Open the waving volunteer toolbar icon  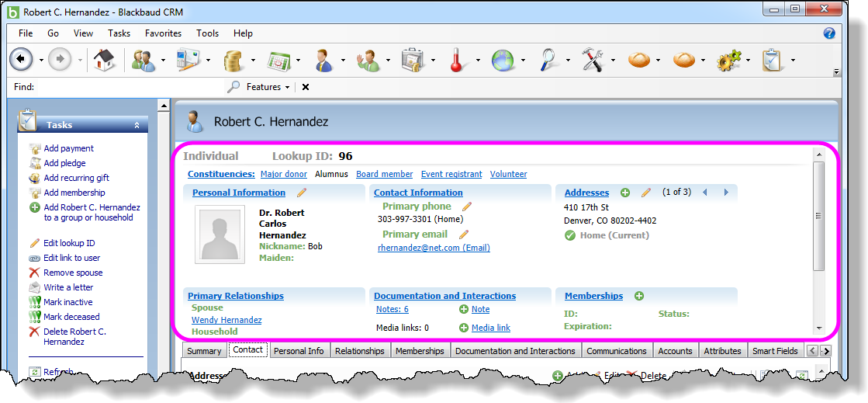coord(368,60)
